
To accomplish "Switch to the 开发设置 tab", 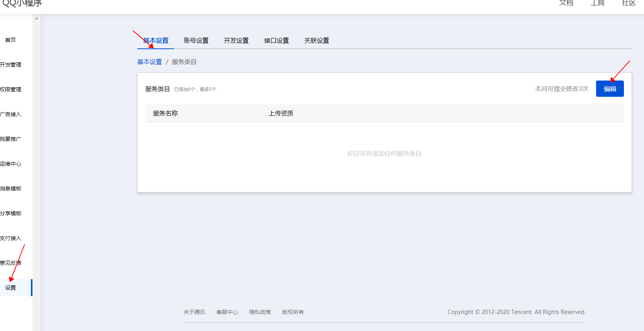I will (236, 41).
